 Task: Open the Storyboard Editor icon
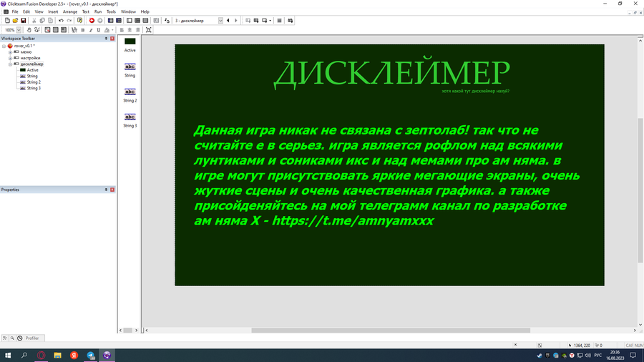click(x=110, y=21)
